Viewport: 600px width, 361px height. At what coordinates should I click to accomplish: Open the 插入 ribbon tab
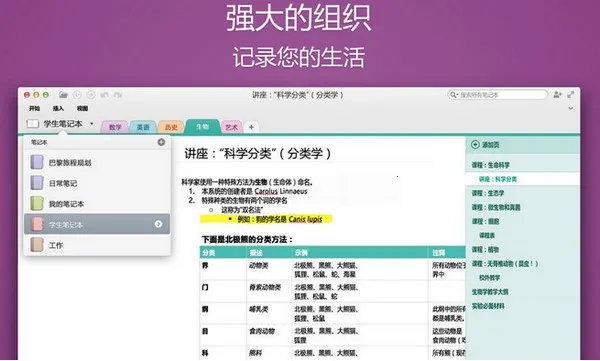click(58, 108)
